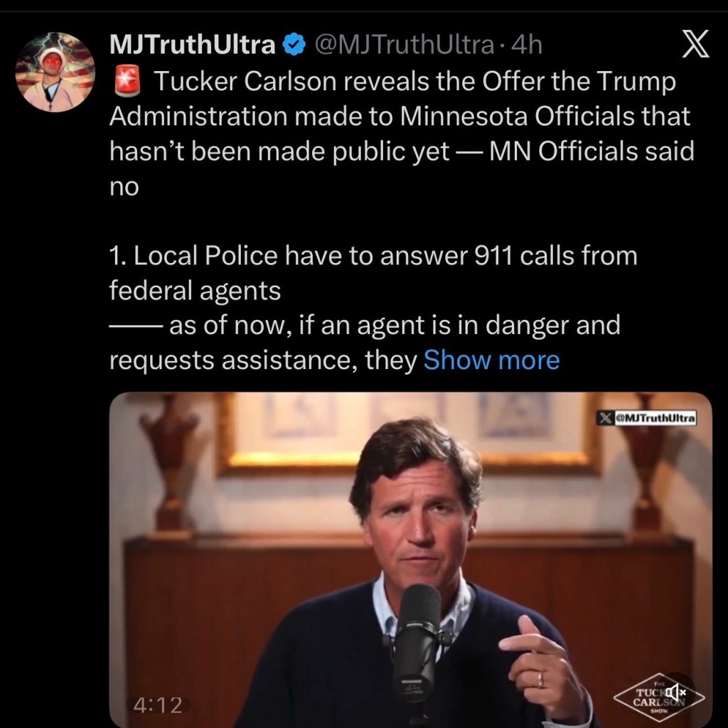Viewport: 728px width, 728px height.
Task: Open the MJTruthUltra display name link
Action: point(192,45)
